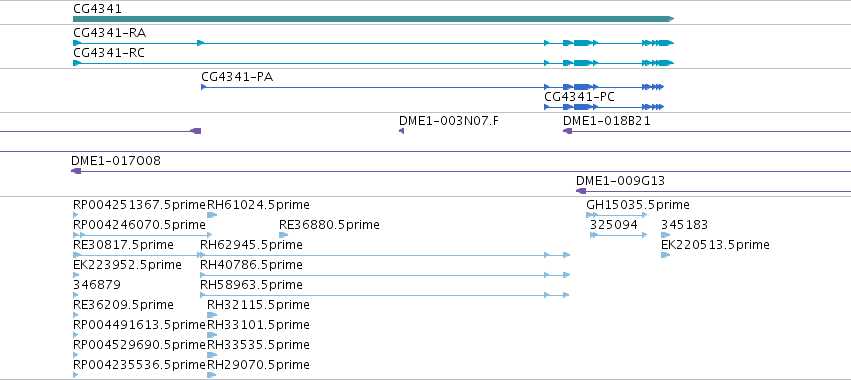Click the RE36880.5prime EST marker
851x380 pixels.
pyautogui.click(x=283, y=235)
